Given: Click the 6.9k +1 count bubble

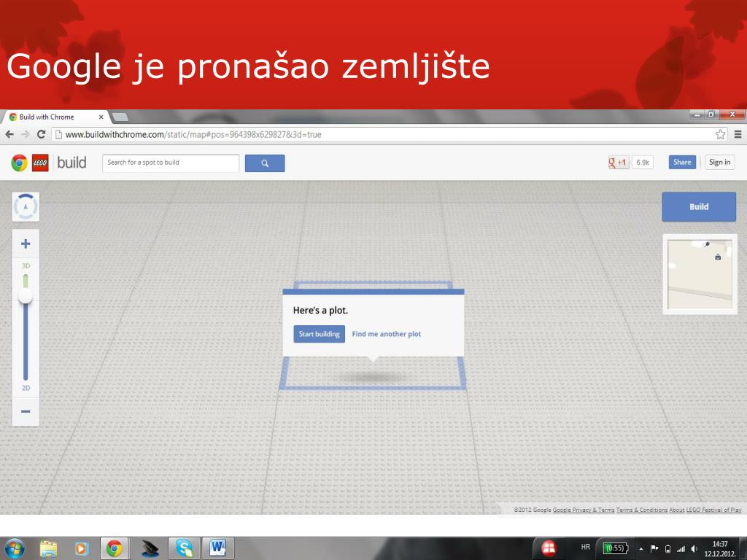Looking at the screenshot, I should [643, 163].
